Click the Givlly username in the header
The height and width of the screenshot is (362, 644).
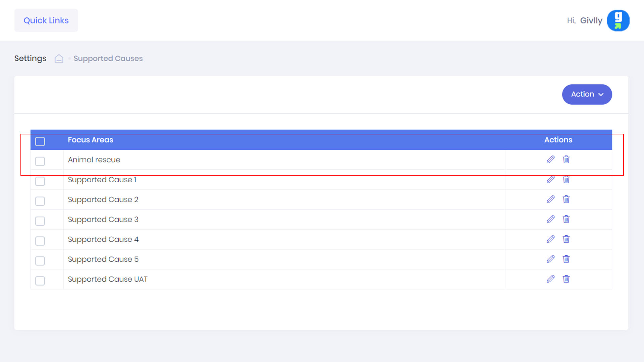[591, 20]
